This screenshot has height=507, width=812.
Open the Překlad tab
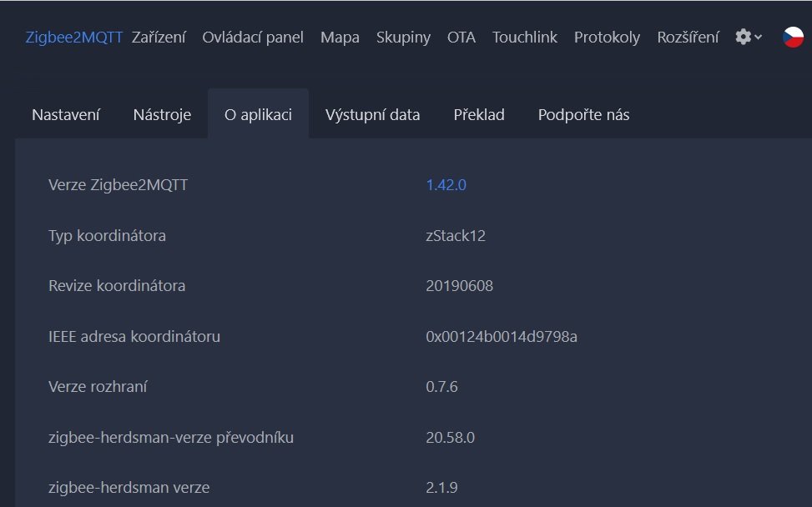click(x=479, y=115)
